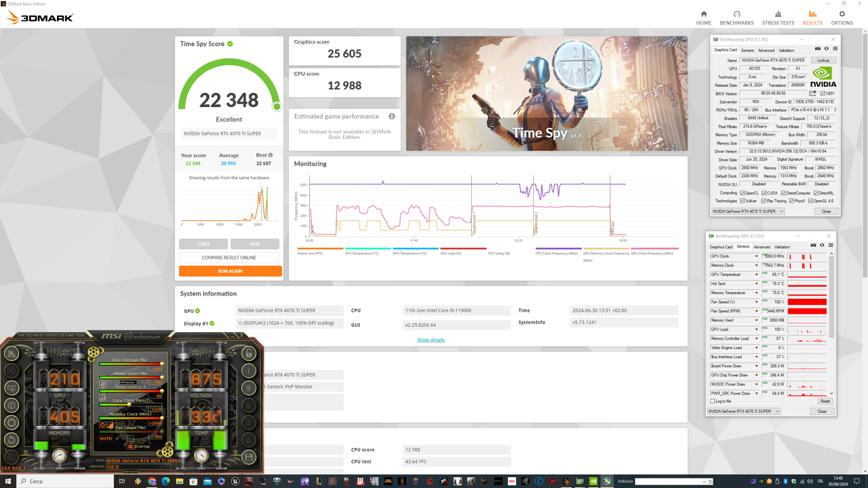Image resolution: width=868 pixels, height=488 pixels.
Task: Open Afterburner information panel icon
Action: (12, 405)
